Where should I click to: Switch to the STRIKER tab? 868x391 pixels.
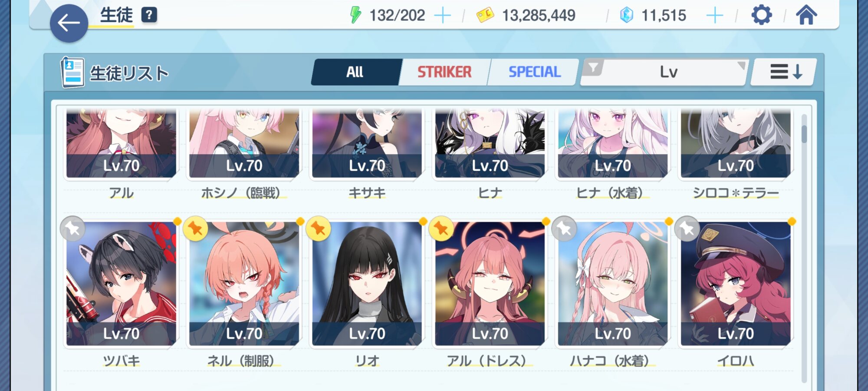pyautogui.click(x=444, y=72)
